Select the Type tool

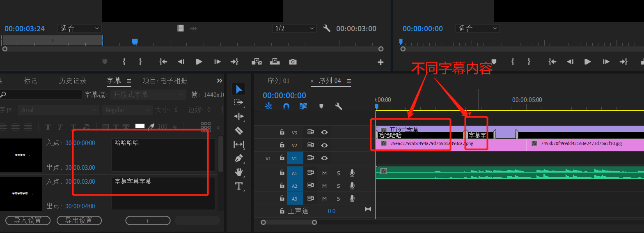click(239, 186)
